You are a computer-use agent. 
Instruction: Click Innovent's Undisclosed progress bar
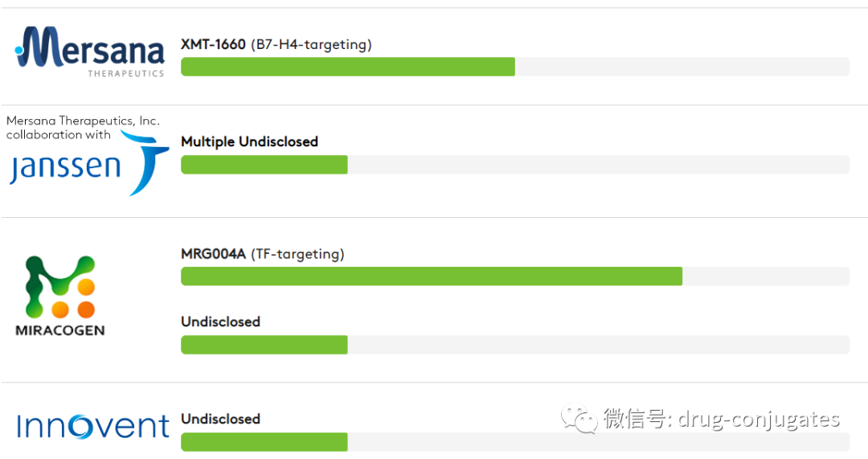point(515,442)
